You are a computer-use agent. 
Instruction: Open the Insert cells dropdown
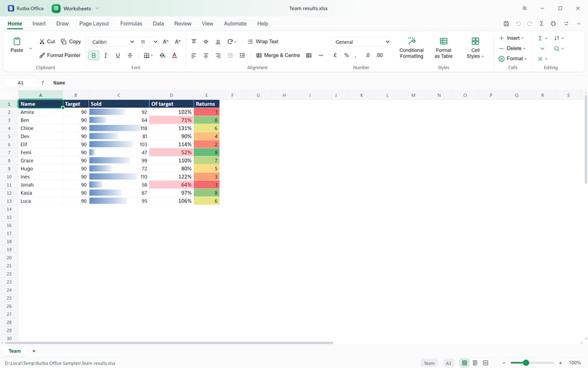(512, 39)
